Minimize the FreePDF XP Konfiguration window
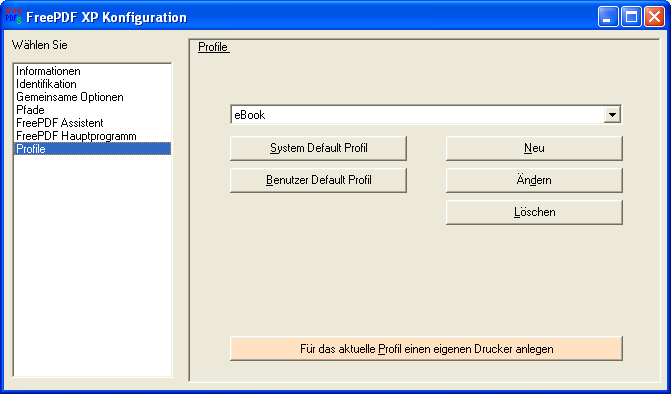This screenshot has height=394, width=671. pos(608,17)
